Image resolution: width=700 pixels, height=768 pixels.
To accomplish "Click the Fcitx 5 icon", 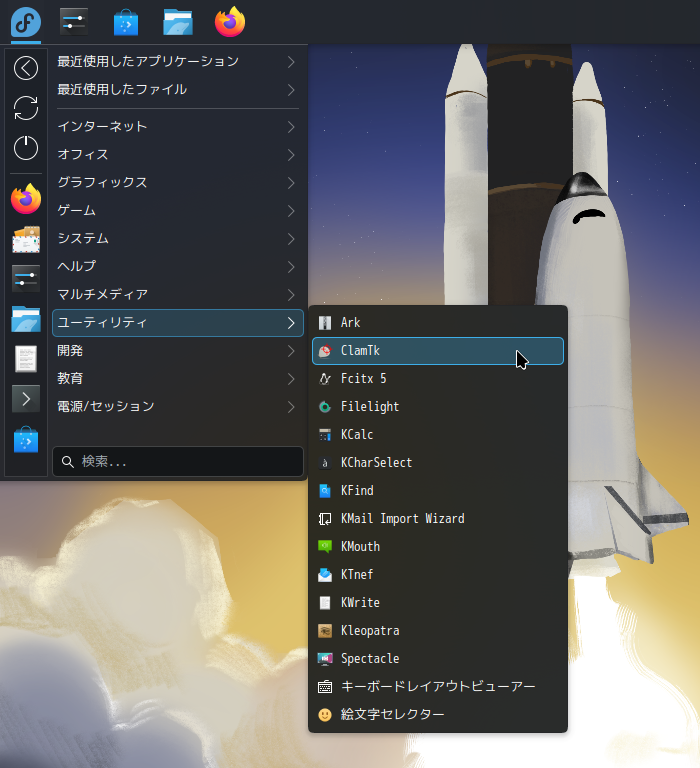I will (325, 379).
